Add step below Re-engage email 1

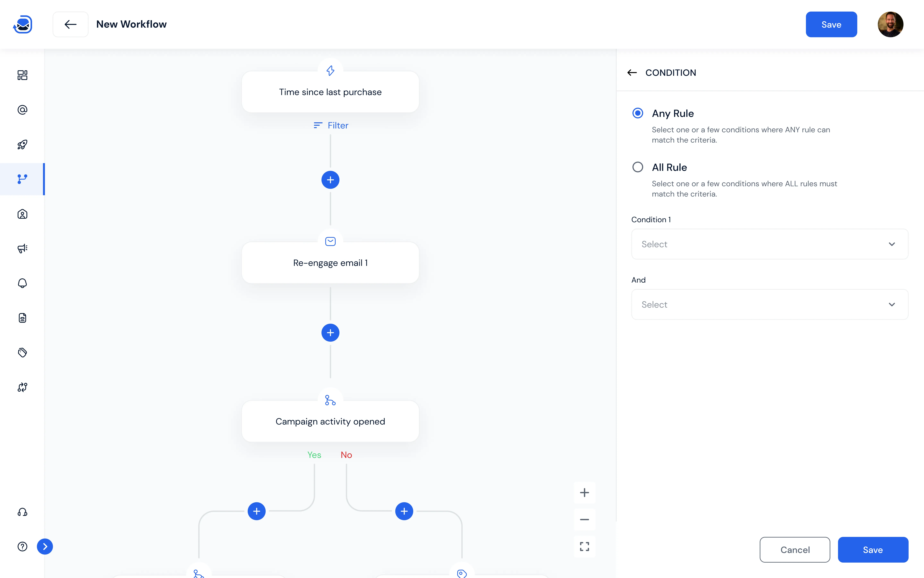(x=330, y=333)
